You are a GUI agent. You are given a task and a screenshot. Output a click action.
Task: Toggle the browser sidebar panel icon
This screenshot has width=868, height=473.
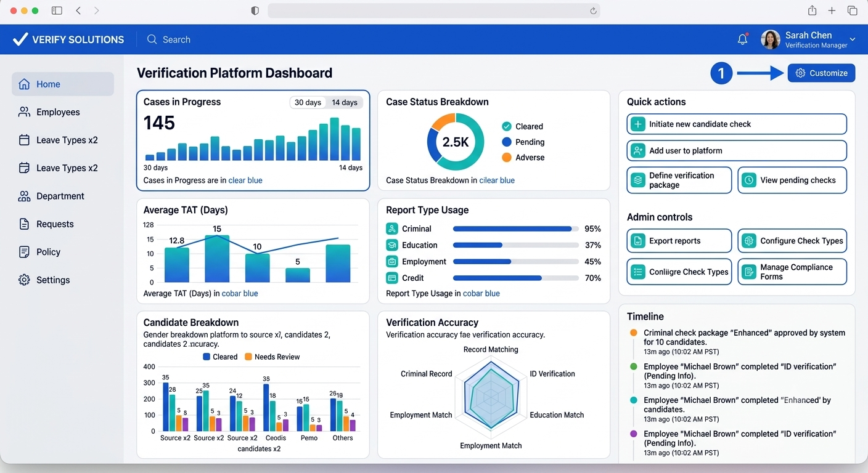(57, 10)
